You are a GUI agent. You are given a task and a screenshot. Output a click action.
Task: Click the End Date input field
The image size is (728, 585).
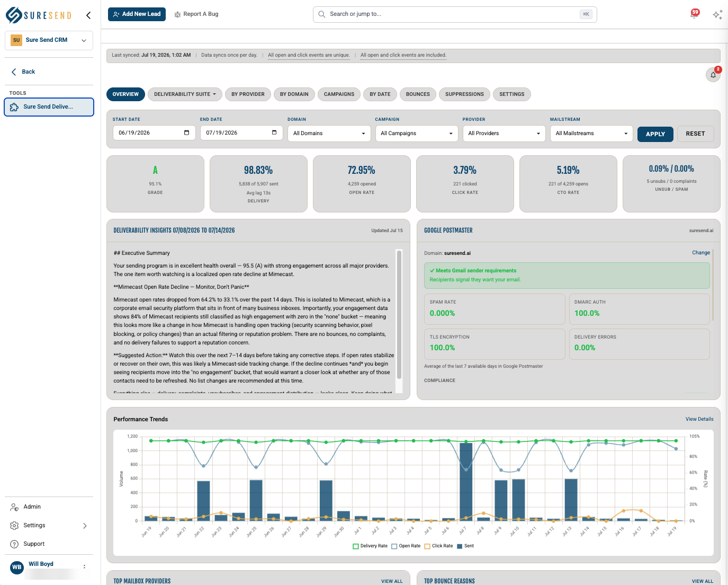point(241,132)
